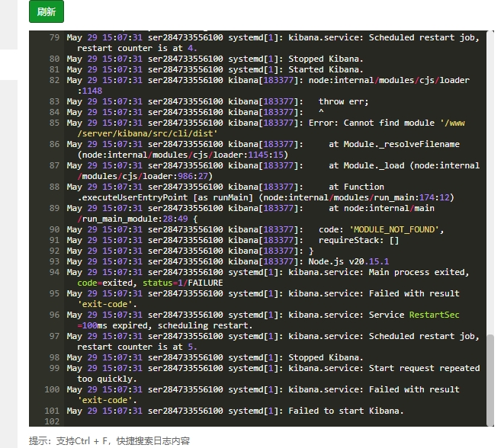The width and height of the screenshot is (504, 448).
Task: Click the caret '^' on line 84
Action: (x=321, y=112)
